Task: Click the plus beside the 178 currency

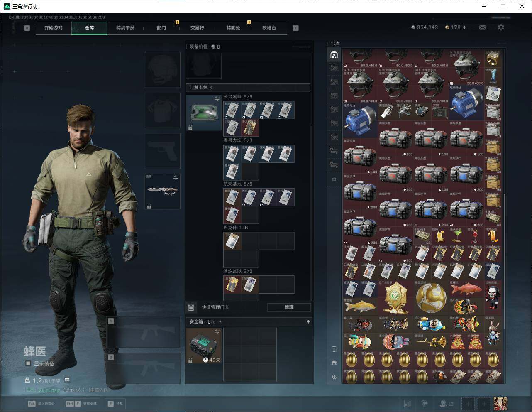Action: coord(464,27)
